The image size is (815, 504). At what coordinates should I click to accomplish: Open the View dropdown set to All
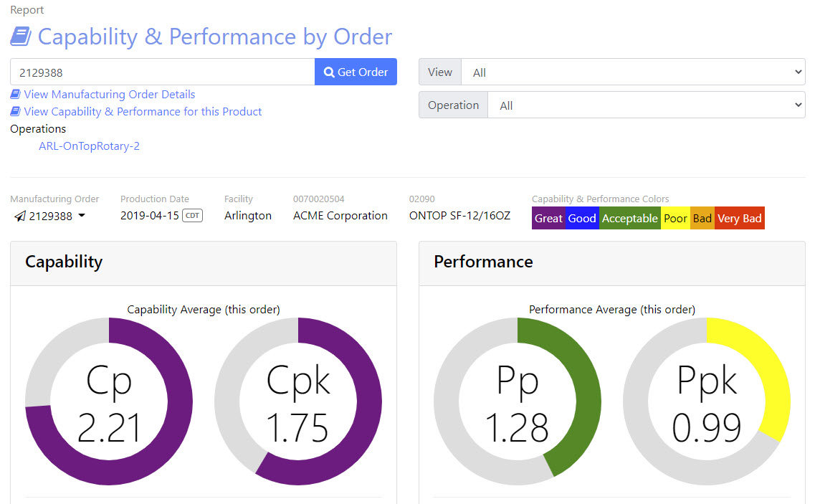(633, 72)
